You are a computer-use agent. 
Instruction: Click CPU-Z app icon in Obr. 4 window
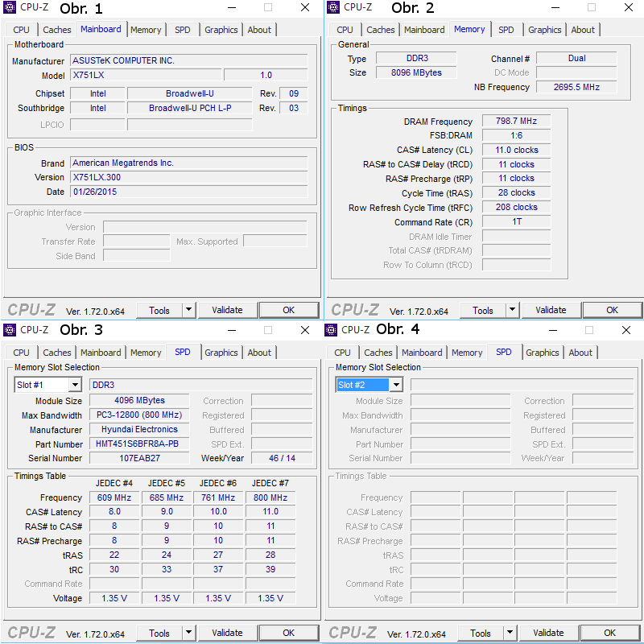point(331,330)
